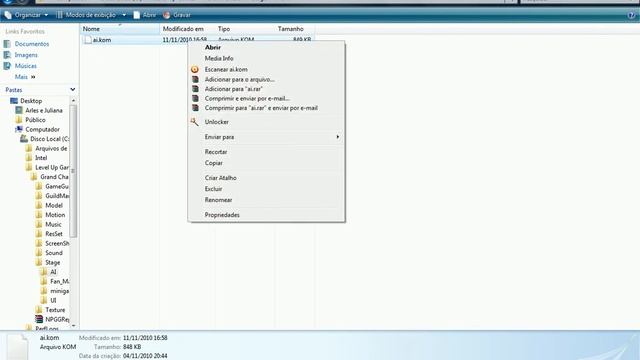Select the ai.kom file

[x=102, y=40]
